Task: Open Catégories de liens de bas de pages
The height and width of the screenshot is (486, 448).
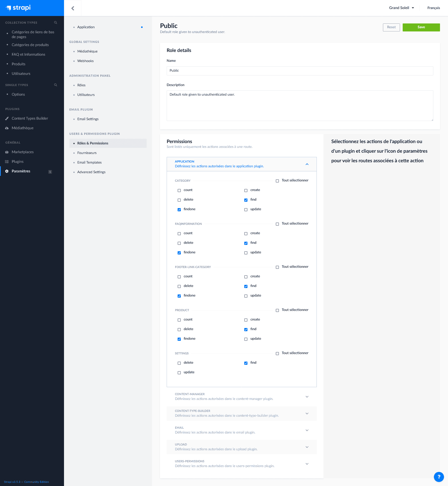Action: pyautogui.click(x=33, y=34)
